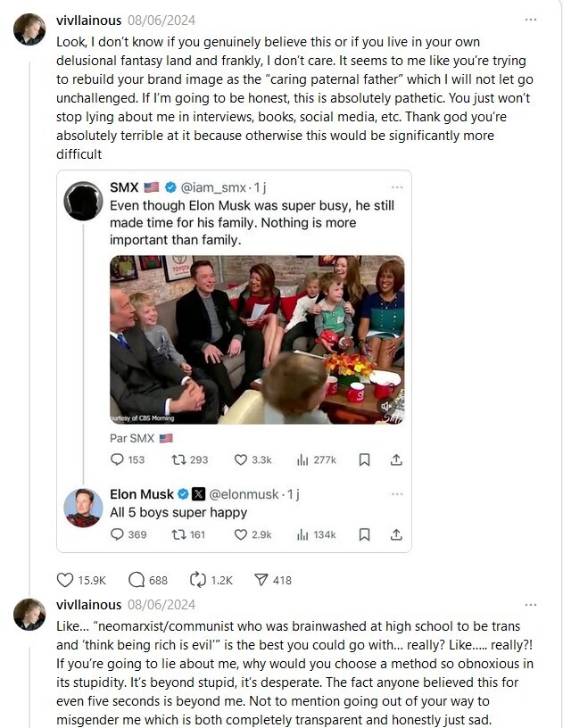Repost the first vivllainous thread
563x728 pixels.
pyautogui.click(x=198, y=580)
